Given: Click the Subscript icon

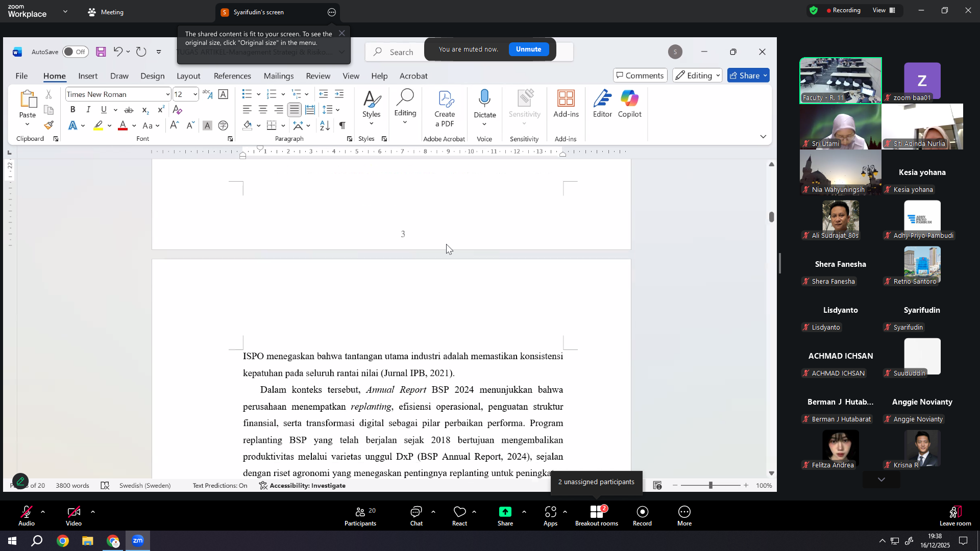Looking at the screenshot, I should pos(145,110).
